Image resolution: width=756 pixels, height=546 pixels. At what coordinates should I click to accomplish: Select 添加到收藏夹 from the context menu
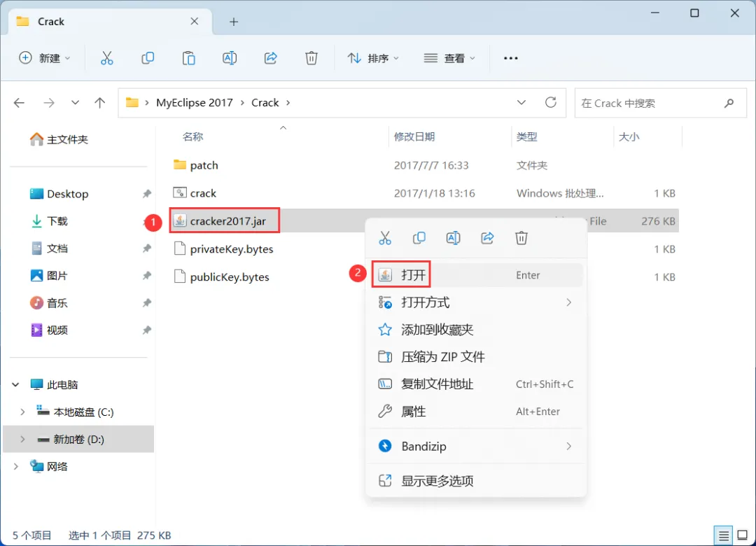coord(477,330)
